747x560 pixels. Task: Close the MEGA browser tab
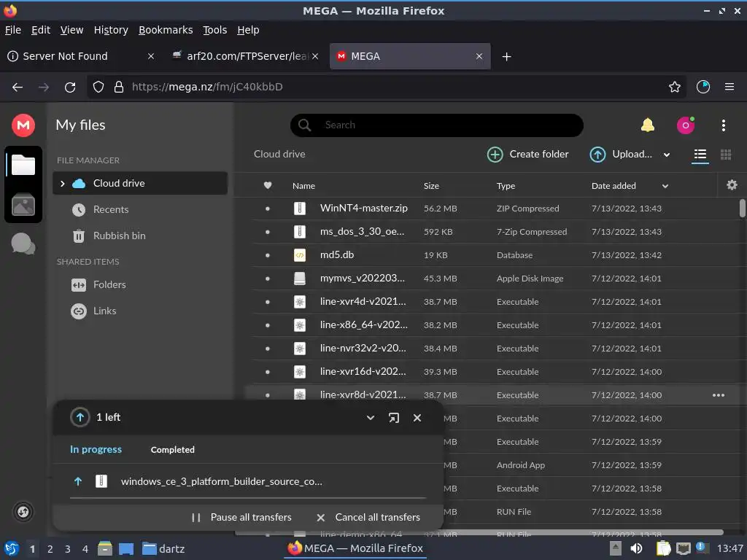479,56
